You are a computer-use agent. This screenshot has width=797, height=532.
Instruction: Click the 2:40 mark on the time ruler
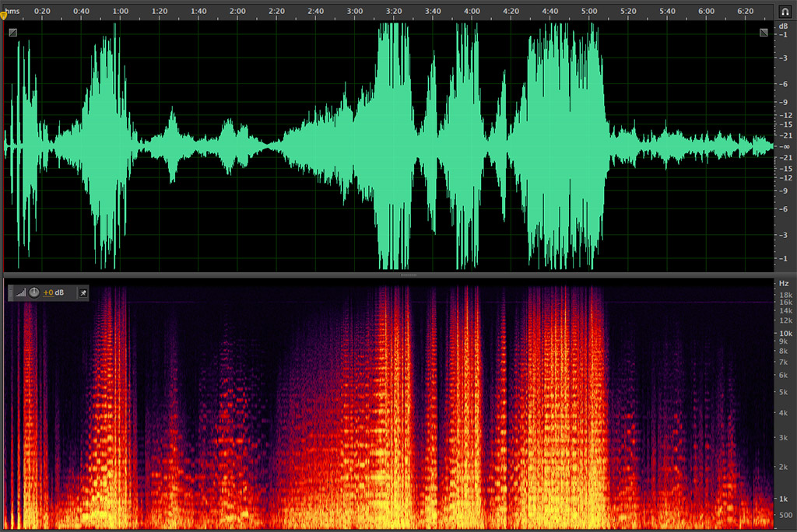316,11
